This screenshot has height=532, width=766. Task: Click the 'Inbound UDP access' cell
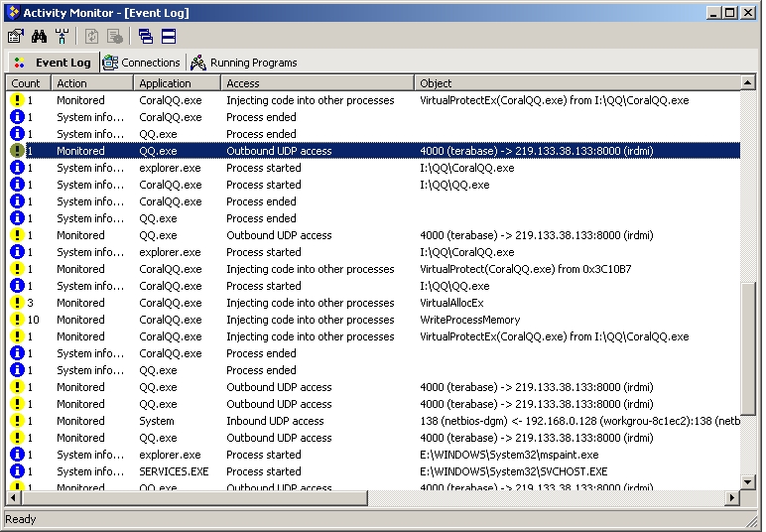275,421
